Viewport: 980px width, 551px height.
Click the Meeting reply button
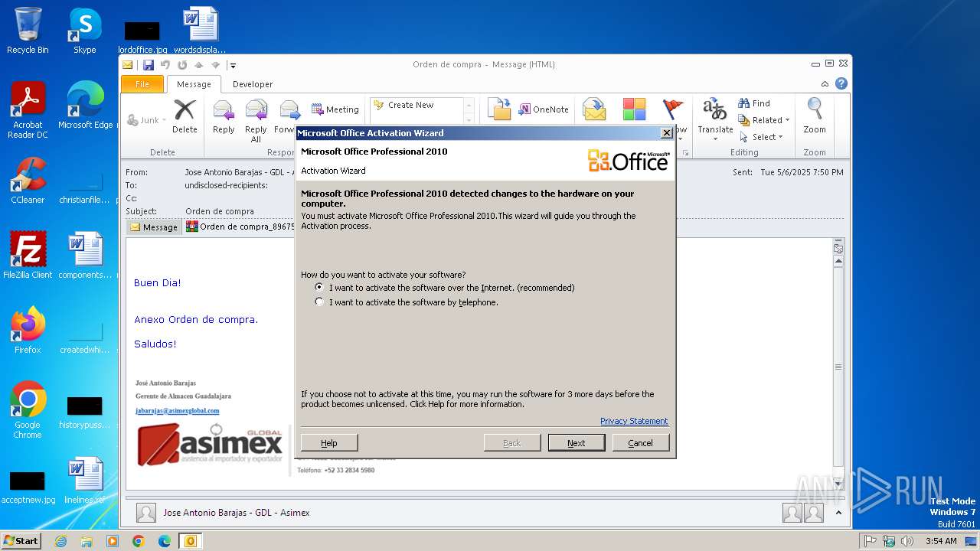point(335,109)
